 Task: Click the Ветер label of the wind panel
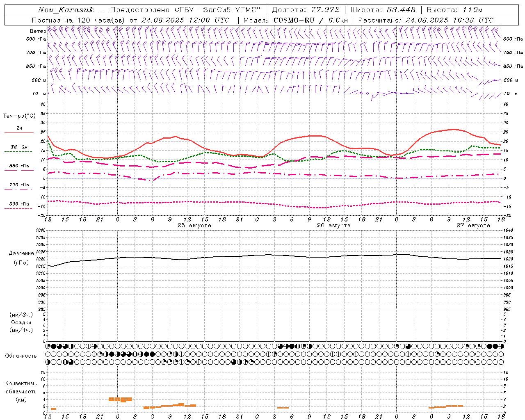click(38, 31)
